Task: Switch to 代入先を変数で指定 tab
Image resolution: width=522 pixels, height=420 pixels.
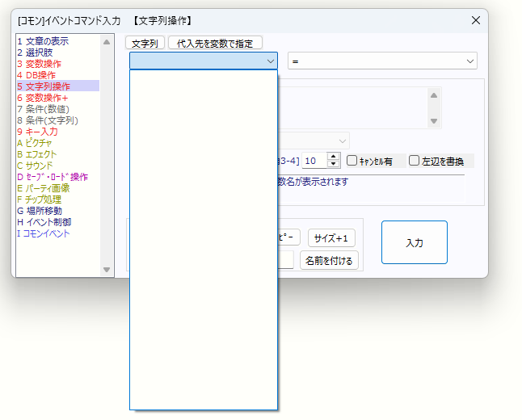Action: click(x=215, y=44)
